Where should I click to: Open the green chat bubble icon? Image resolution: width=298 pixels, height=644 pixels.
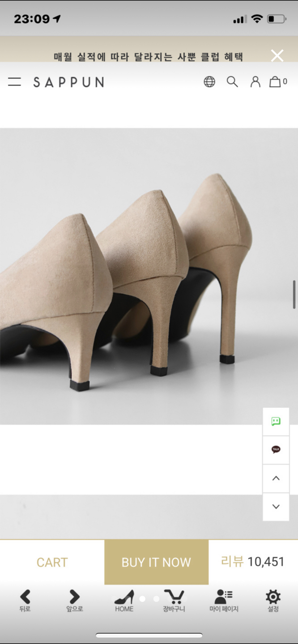[276, 421]
